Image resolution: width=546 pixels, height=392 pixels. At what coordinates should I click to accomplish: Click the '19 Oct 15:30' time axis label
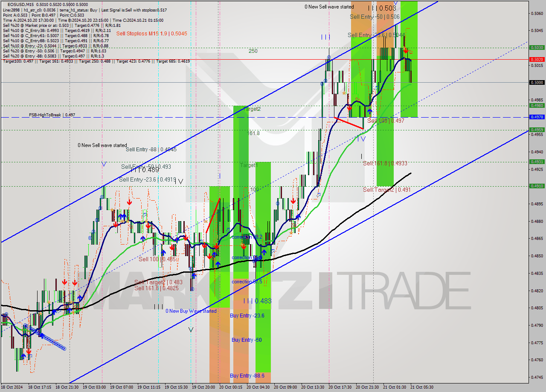pos(176,387)
